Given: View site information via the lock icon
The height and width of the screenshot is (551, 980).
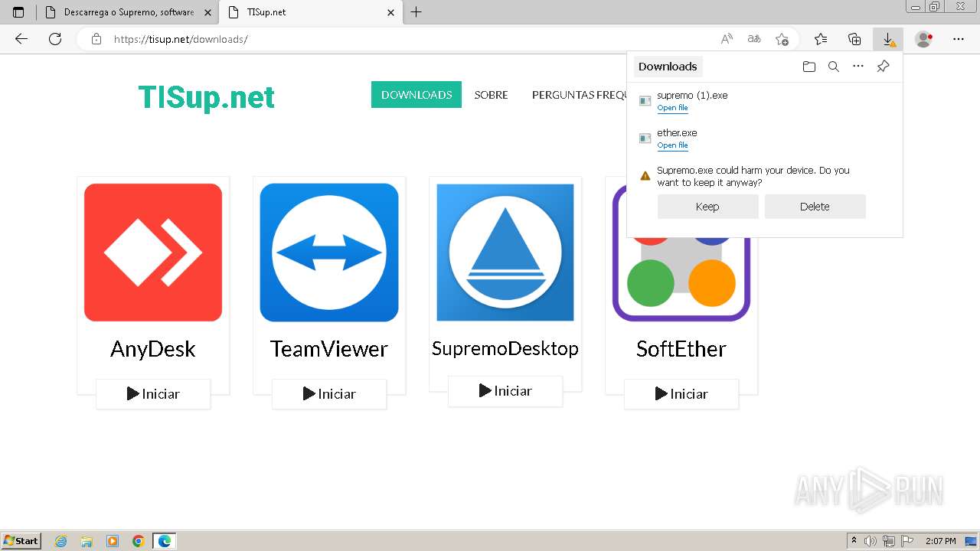Looking at the screenshot, I should [x=96, y=39].
